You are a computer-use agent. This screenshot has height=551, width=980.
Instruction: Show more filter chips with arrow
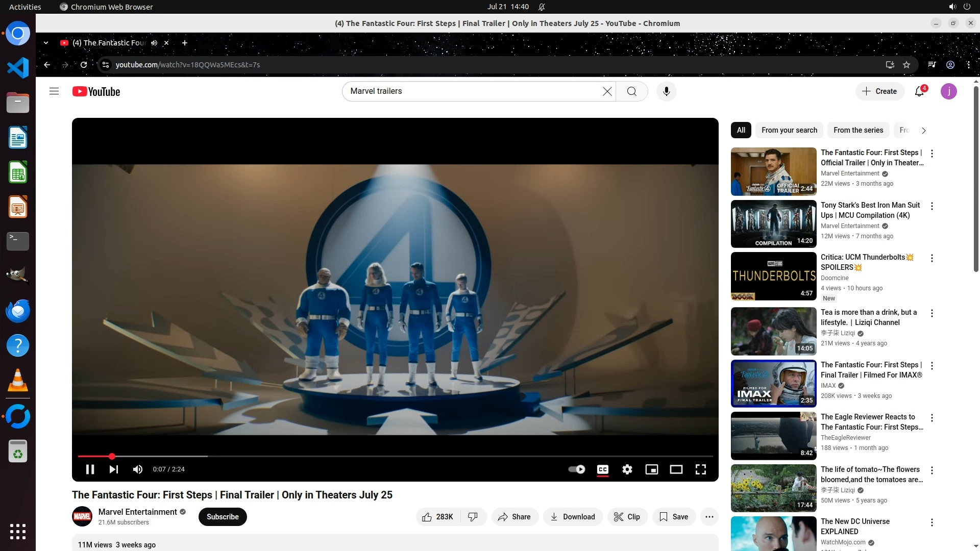(923, 131)
